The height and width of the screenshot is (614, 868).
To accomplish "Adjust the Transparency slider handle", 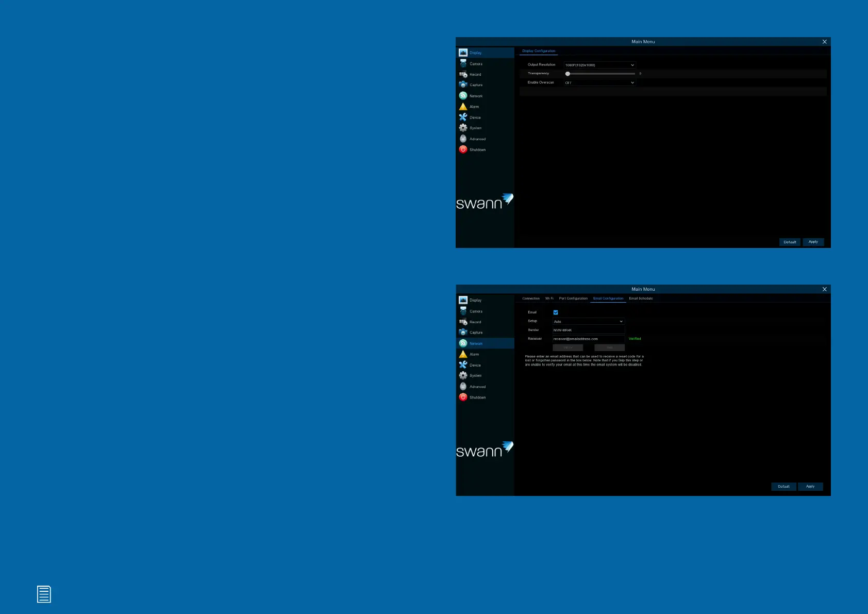I will coord(567,74).
